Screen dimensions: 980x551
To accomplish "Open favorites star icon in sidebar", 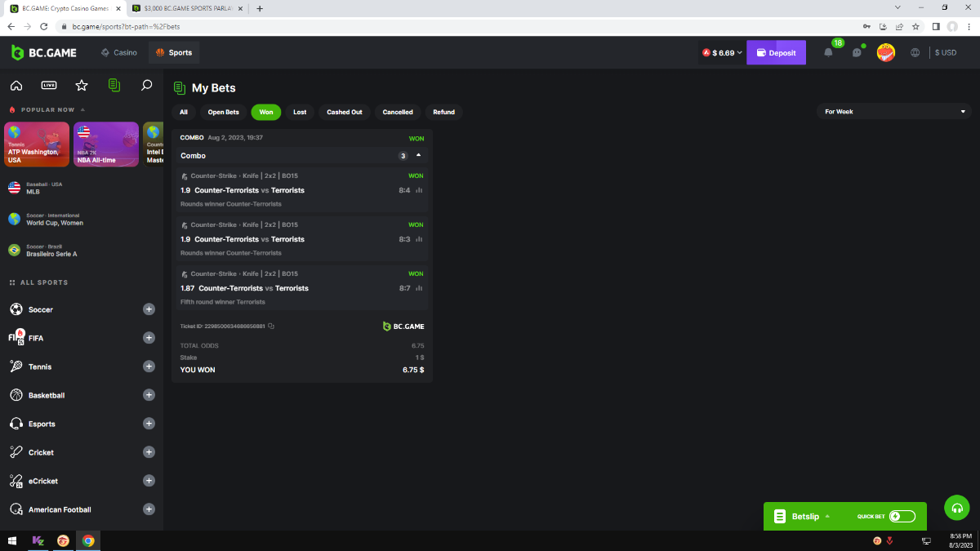I will pyautogui.click(x=82, y=86).
